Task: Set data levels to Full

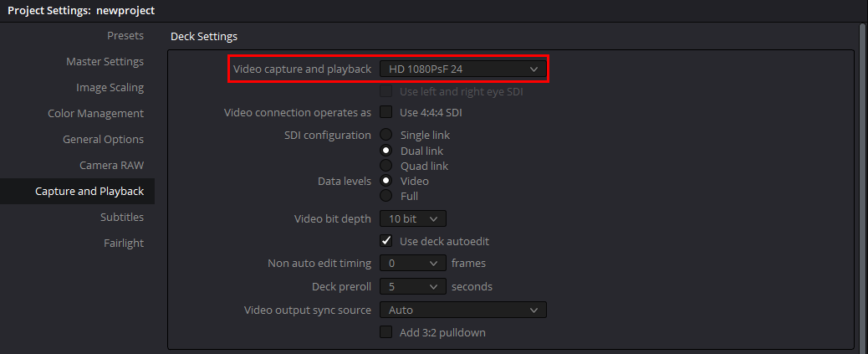Action: point(385,196)
